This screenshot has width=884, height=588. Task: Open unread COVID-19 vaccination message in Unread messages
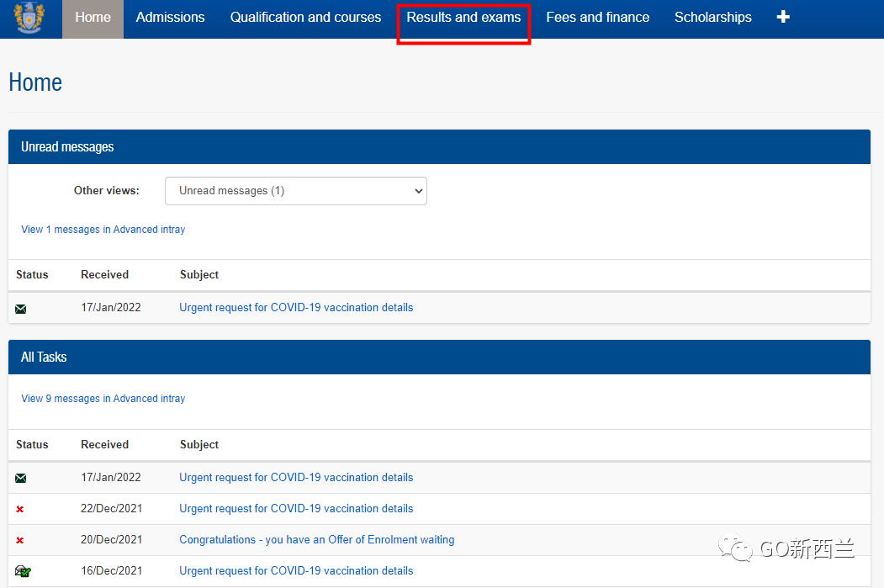tap(296, 307)
